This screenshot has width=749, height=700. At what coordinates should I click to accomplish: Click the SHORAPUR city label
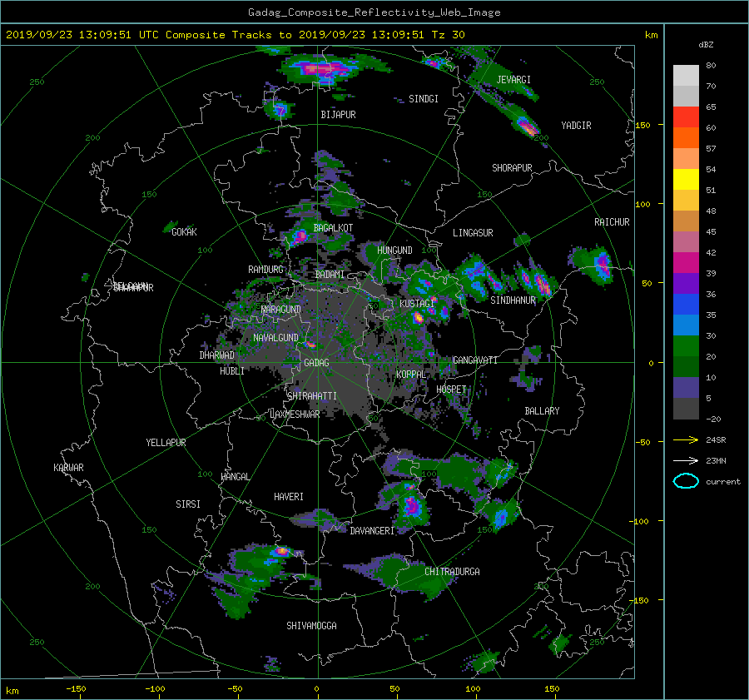coord(512,168)
